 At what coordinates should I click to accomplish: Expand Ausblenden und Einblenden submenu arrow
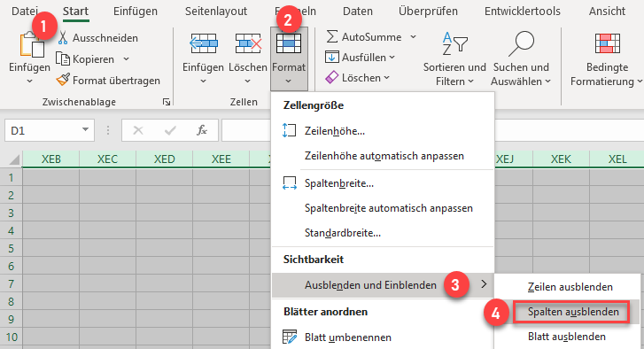(x=485, y=284)
